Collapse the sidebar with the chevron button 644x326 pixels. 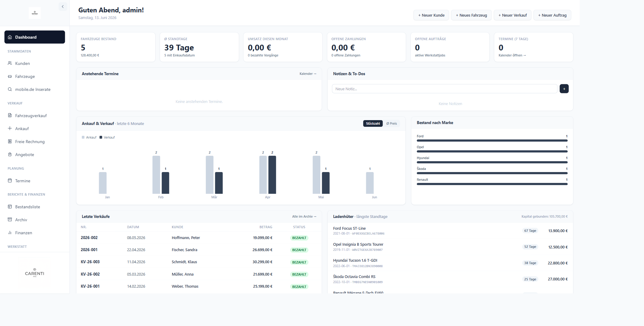pyautogui.click(x=63, y=7)
